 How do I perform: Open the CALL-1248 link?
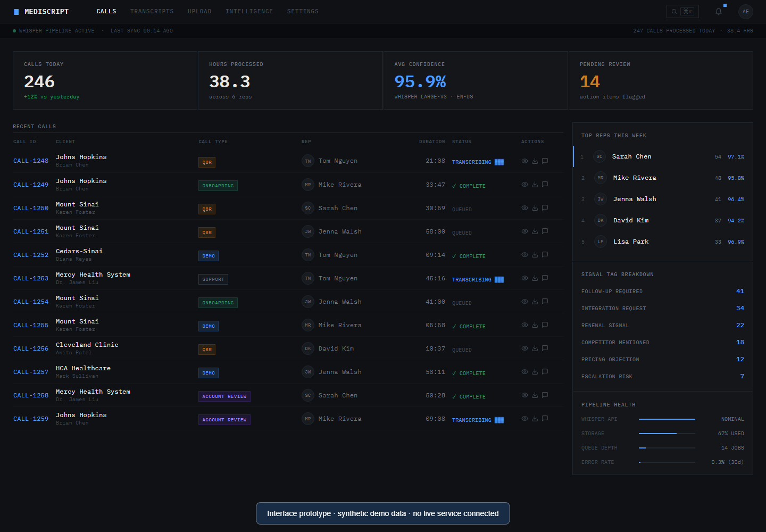[31, 161]
